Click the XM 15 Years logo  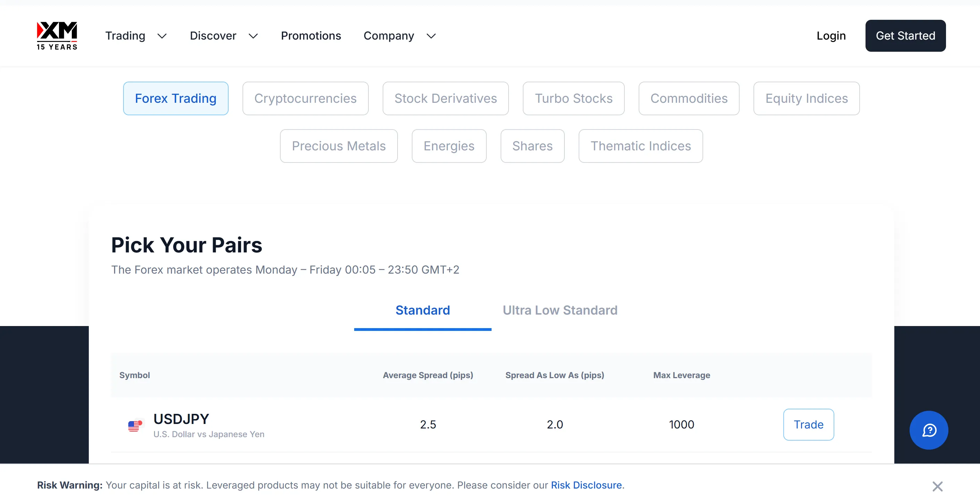pyautogui.click(x=57, y=36)
